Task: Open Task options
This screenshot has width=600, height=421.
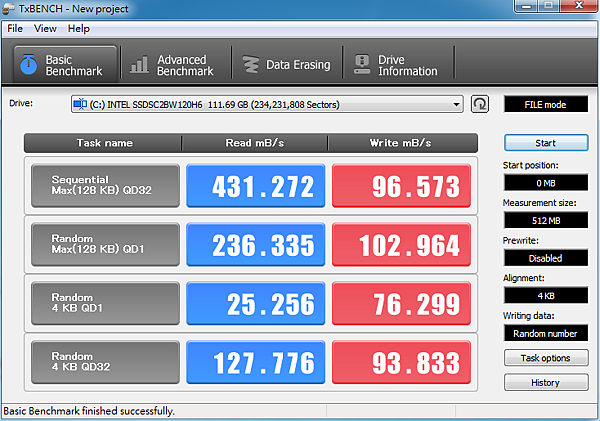Action: tap(546, 358)
